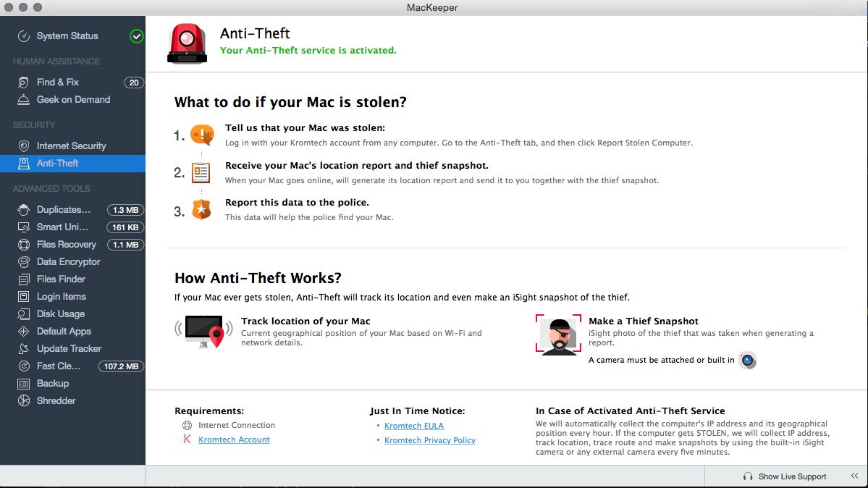The image size is (868, 488).
Task: Click the red siren Anti-Theft header icon
Action: click(187, 43)
